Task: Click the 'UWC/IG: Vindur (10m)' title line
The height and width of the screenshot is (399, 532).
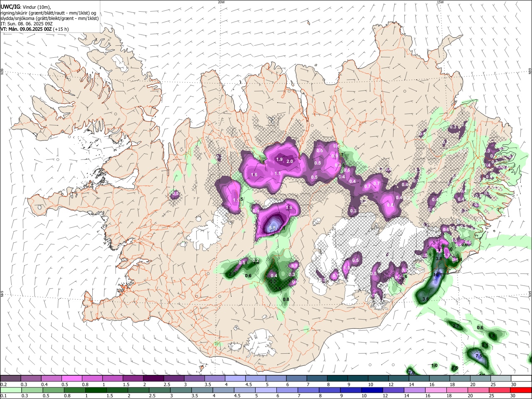Action: pyautogui.click(x=26, y=7)
